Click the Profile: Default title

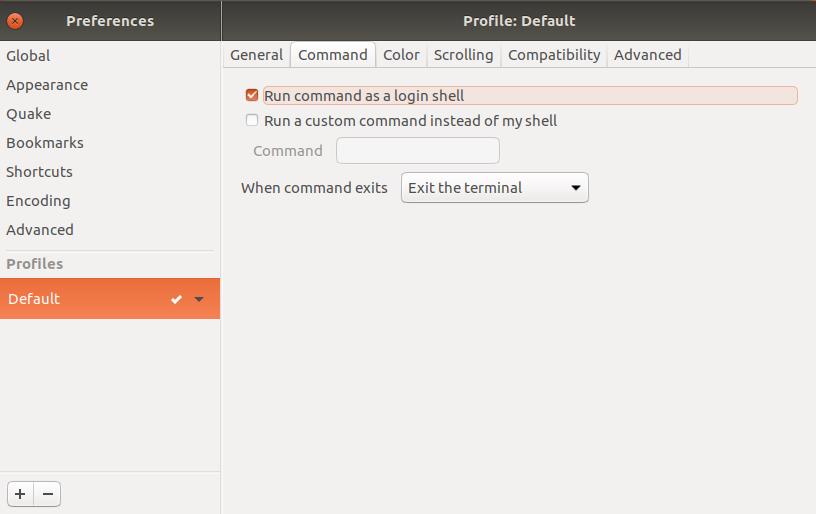[x=519, y=21]
